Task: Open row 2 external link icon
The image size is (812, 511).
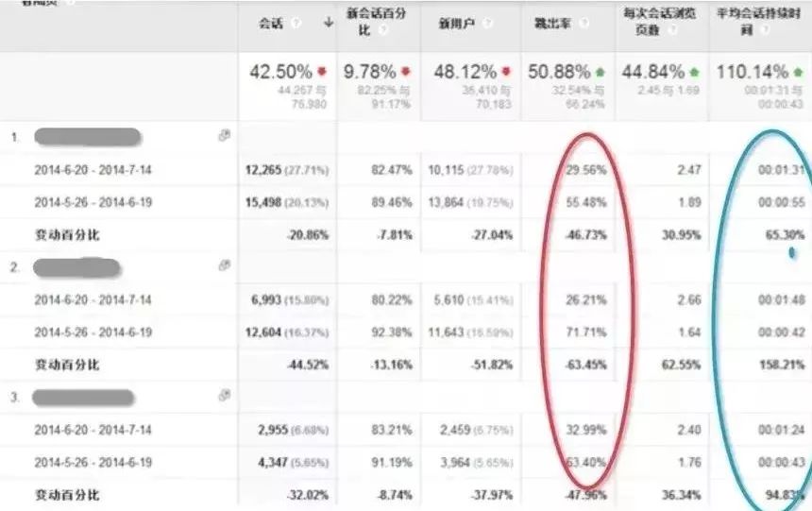Action: pyautogui.click(x=224, y=265)
